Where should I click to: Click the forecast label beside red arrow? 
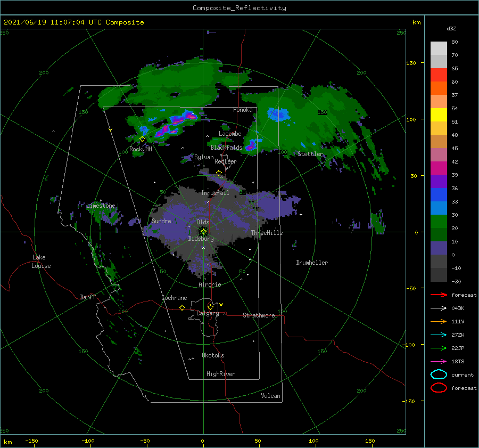[464, 295]
